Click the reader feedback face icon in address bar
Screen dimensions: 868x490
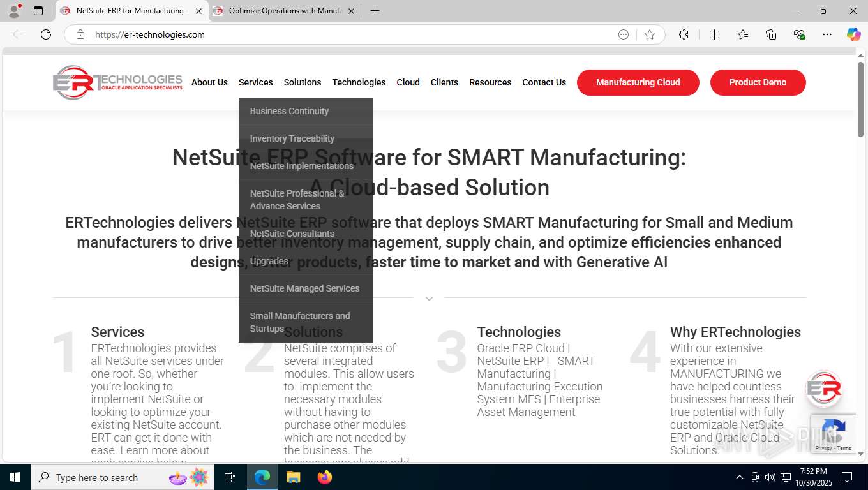(624, 34)
